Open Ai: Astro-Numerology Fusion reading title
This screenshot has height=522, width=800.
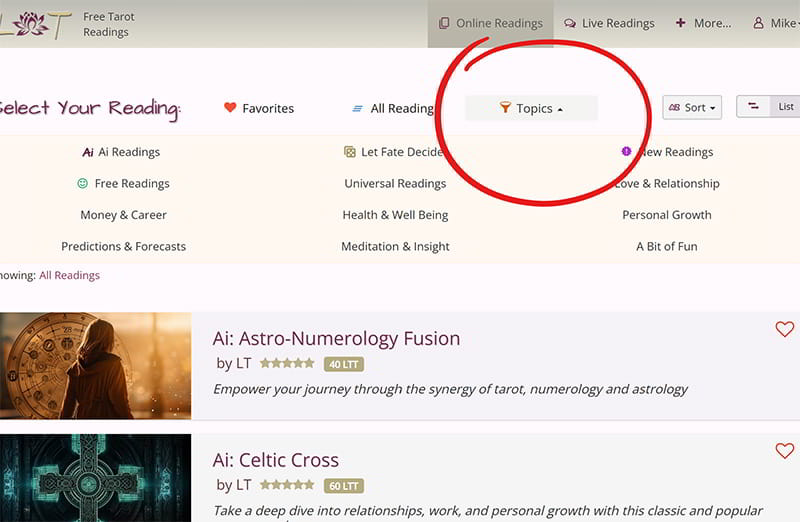336,338
